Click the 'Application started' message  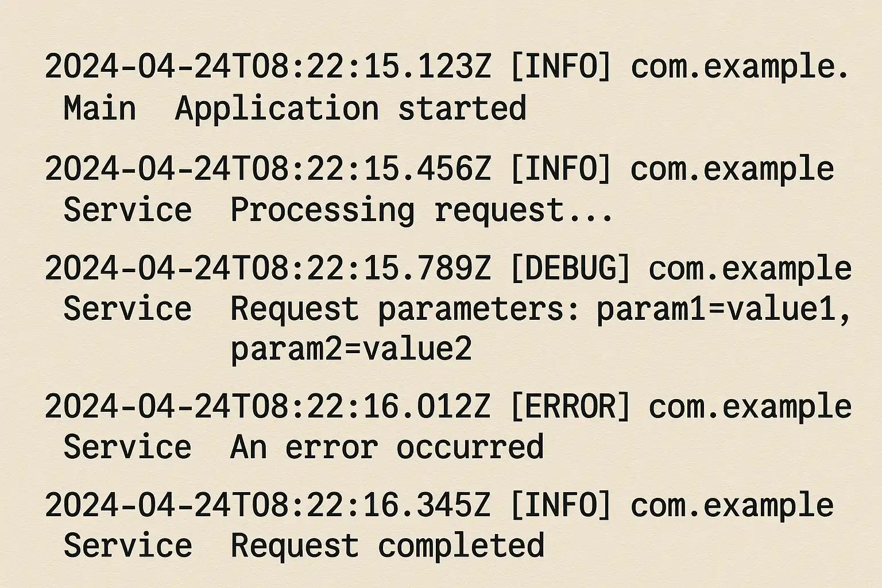click(x=351, y=109)
